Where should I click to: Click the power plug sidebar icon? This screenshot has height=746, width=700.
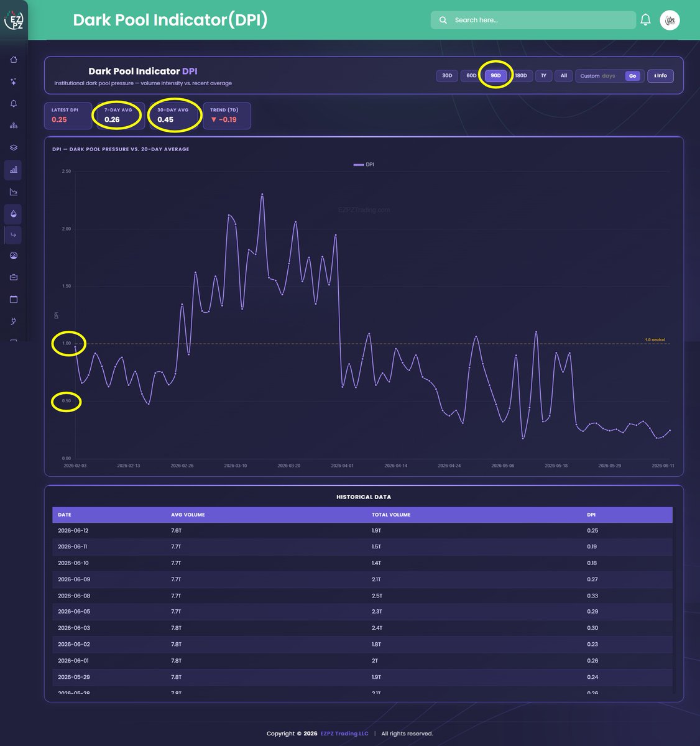14,321
